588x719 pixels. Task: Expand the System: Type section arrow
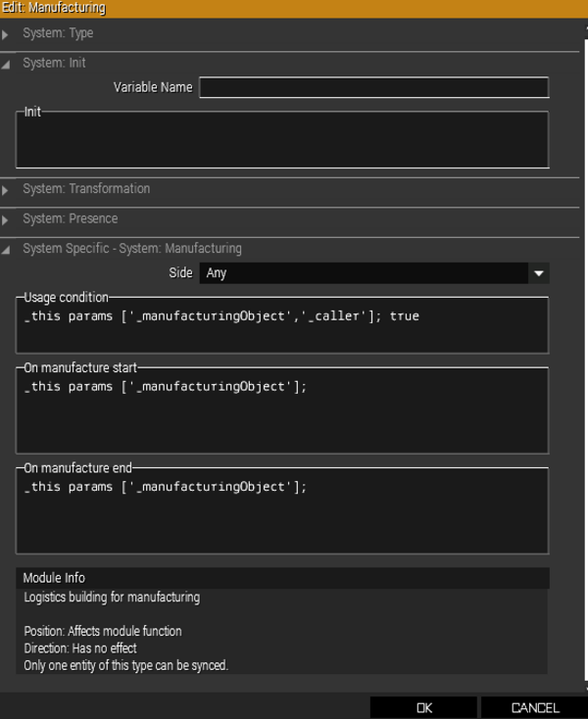[5, 34]
